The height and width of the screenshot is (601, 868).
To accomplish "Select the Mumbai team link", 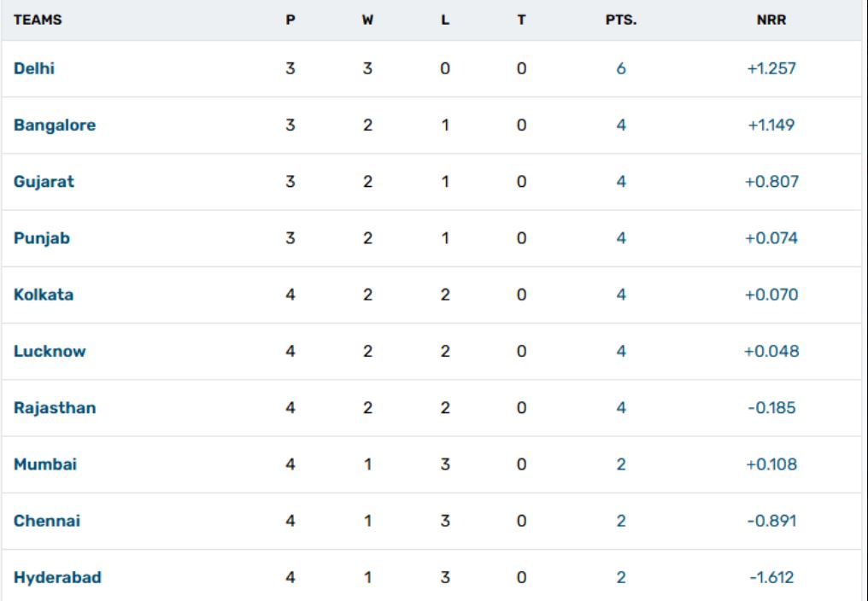I will point(44,464).
